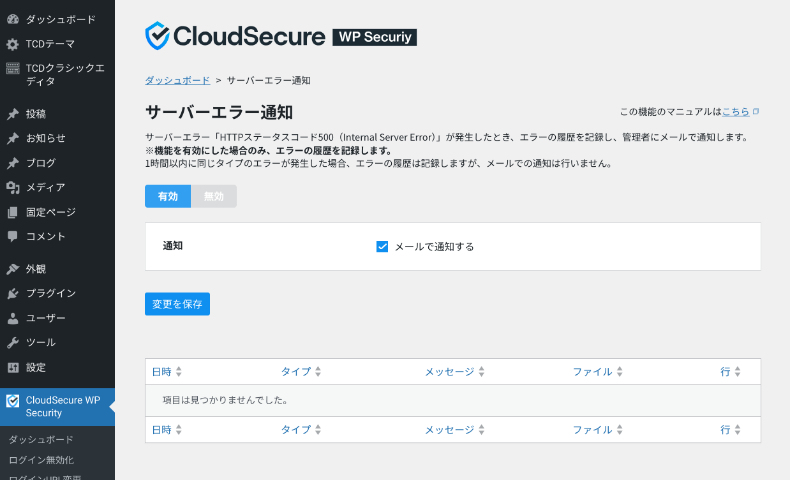Set the feature to 有効
Viewport: 790px width, 480px height.
168,196
